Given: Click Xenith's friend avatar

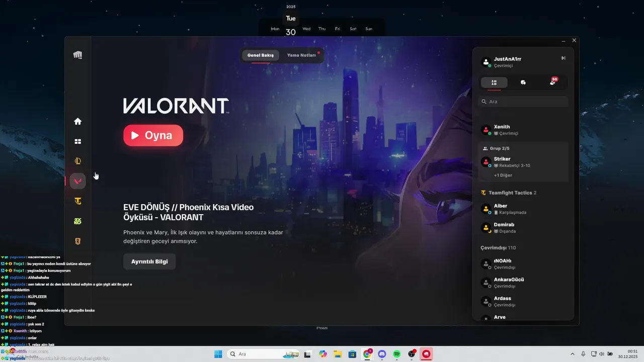Looking at the screenshot, I should coord(486,130).
